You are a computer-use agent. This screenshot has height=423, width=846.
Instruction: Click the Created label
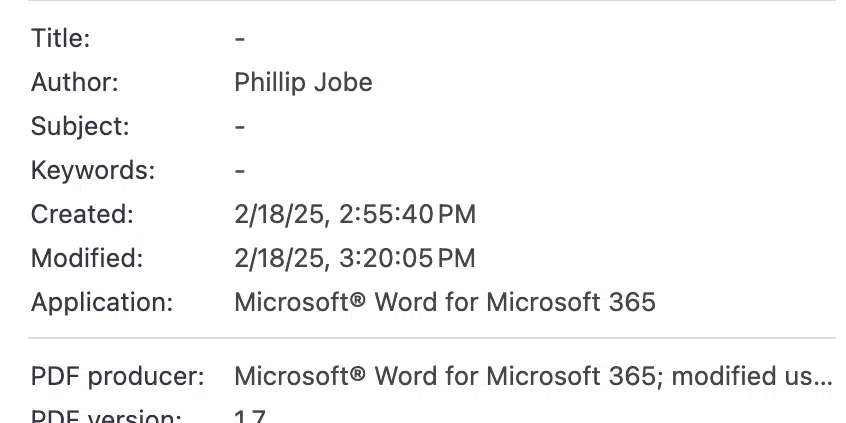82,214
